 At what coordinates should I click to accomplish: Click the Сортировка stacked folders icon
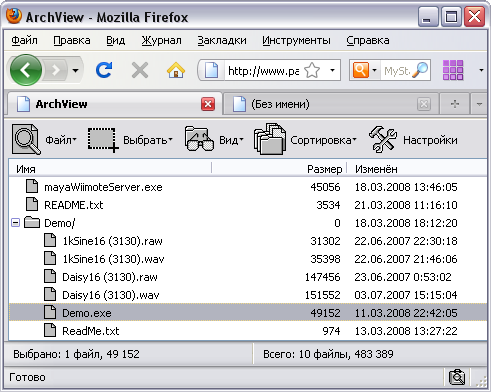[270, 139]
